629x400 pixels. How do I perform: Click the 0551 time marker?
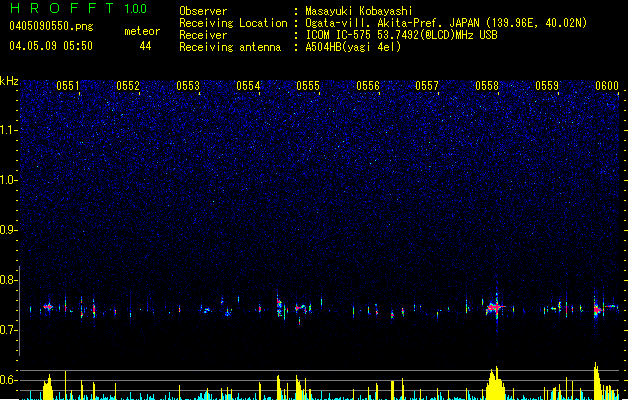[x=68, y=86]
